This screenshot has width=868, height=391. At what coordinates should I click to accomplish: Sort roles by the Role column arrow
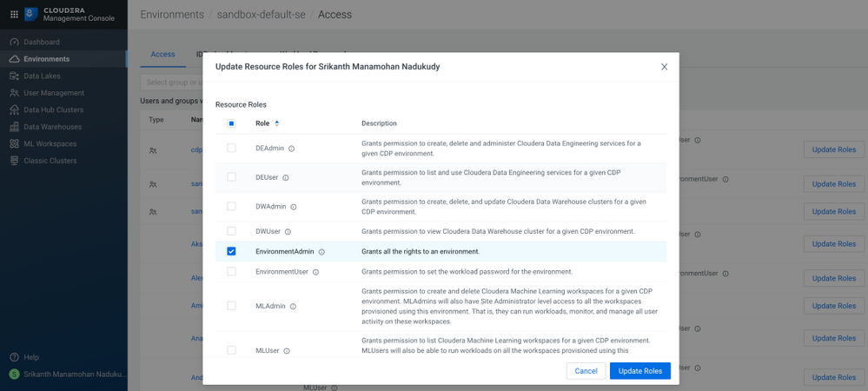[x=277, y=123]
